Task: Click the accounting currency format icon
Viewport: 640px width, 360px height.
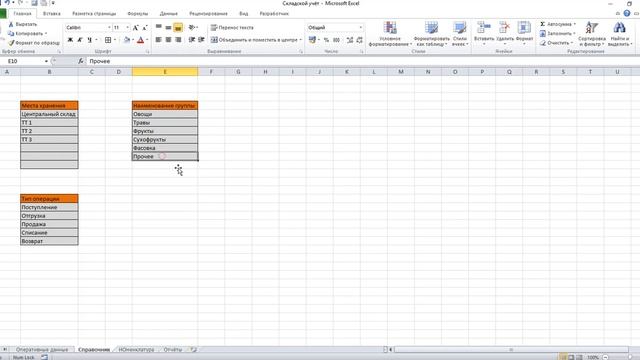Action: click(312, 40)
